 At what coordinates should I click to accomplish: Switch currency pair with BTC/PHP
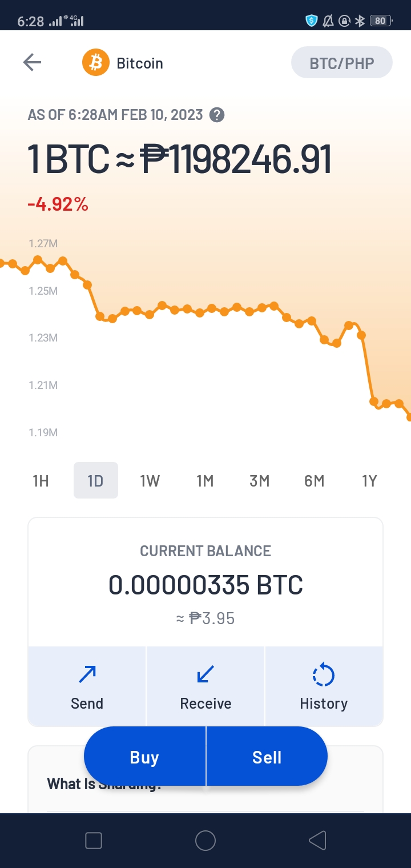[342, 63]
